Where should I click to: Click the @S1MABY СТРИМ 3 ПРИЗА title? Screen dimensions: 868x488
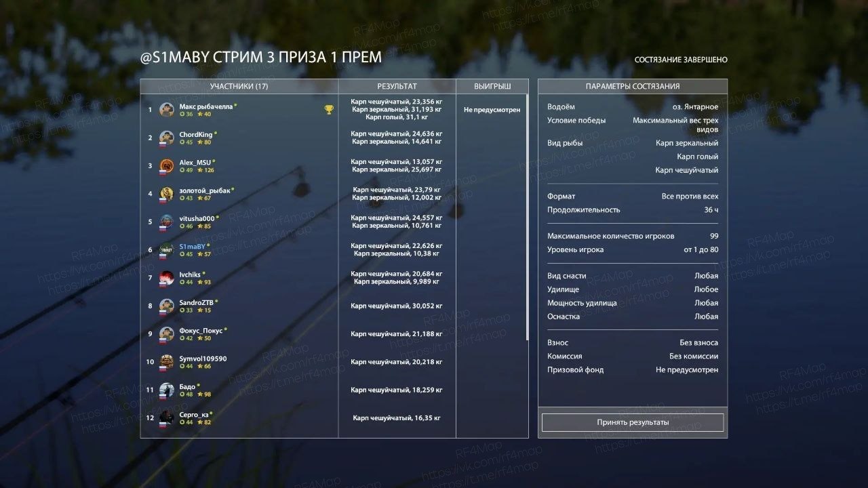click(261, 58)
